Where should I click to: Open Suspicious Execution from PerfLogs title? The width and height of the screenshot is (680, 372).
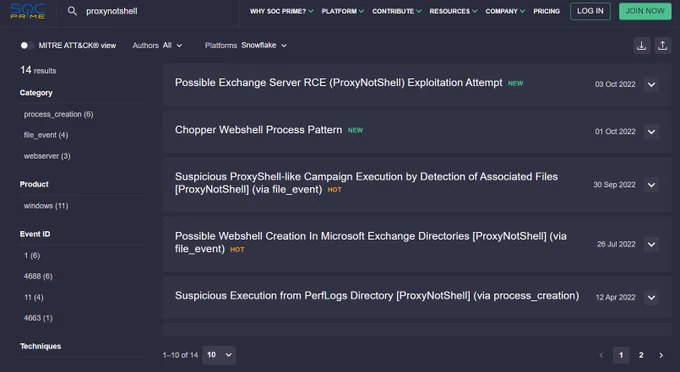pos(377,296)
